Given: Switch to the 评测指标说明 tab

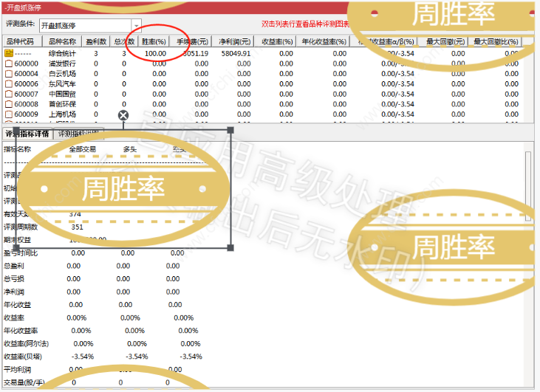Looking at the screenshot, I should point(78,134).
